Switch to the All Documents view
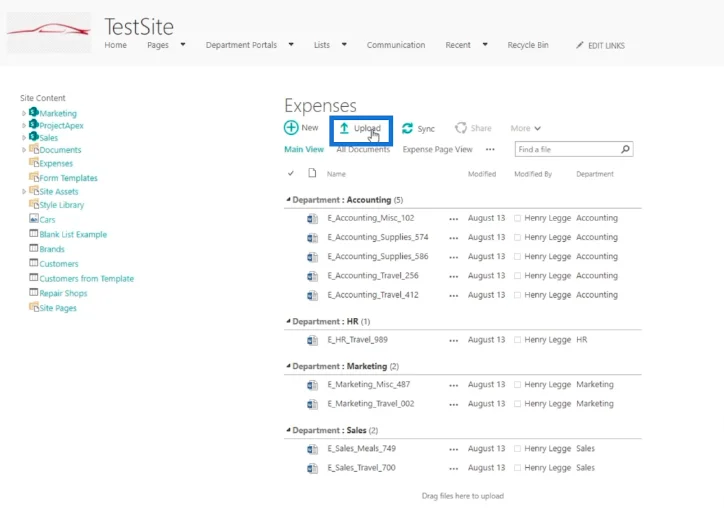The width and height of the screenshot is (724, 526). 363,149
